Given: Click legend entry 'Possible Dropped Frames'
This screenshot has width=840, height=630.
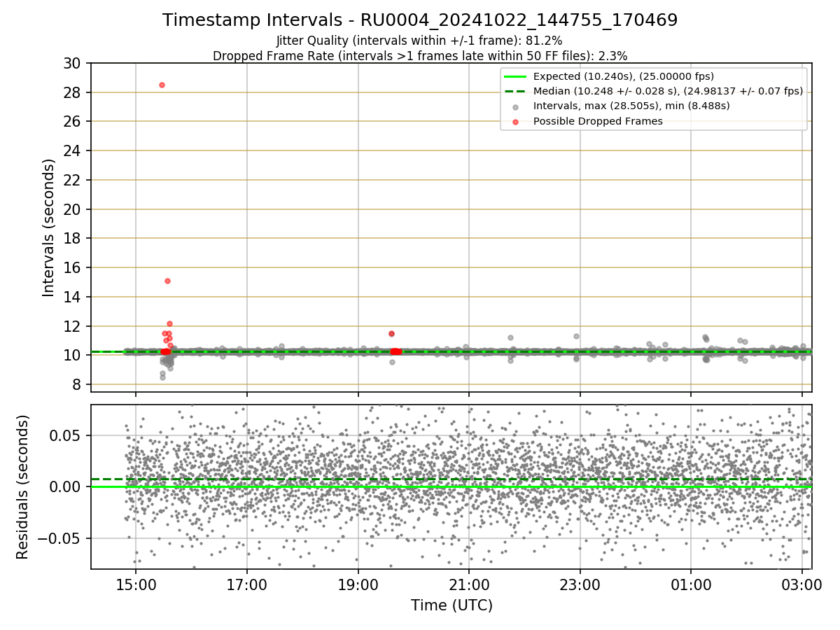Looking at the screenshot, I should 598,121.
